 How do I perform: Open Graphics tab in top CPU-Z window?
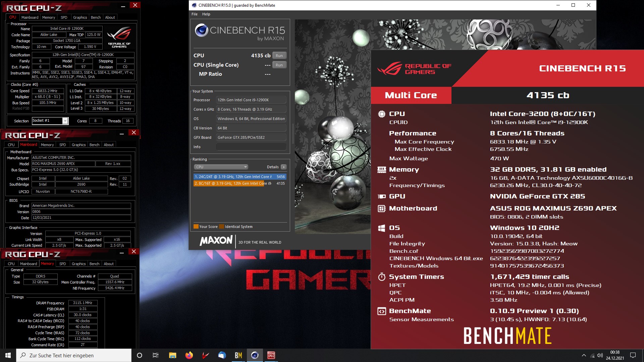point(80,17)
